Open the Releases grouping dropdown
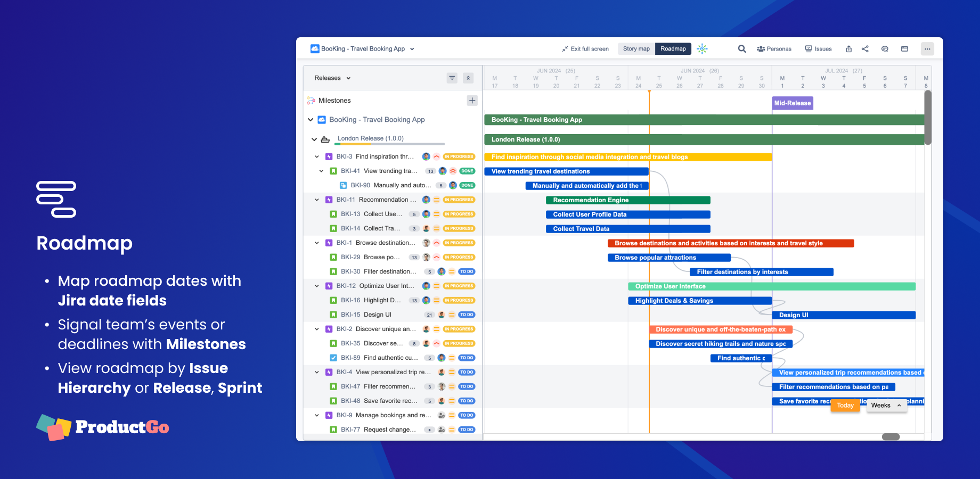Image resolution: width=980 pixels, height=479 pixels. click(x=331, y=78)
